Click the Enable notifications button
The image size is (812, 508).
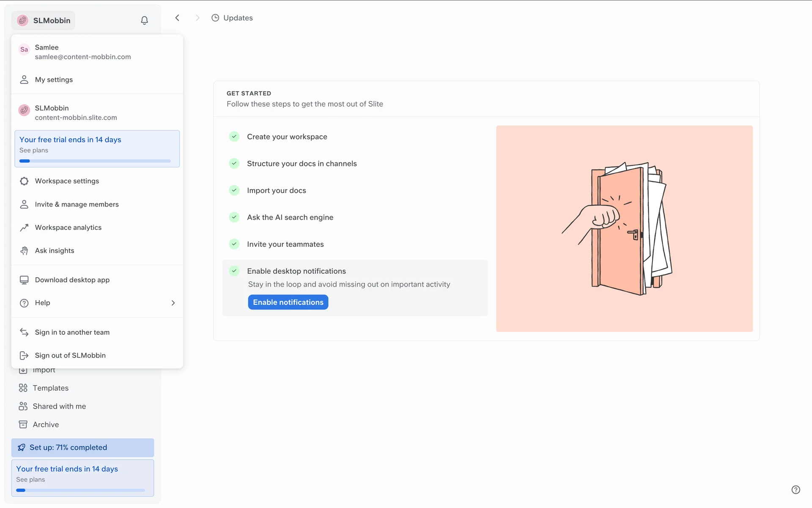pos(288,302)
